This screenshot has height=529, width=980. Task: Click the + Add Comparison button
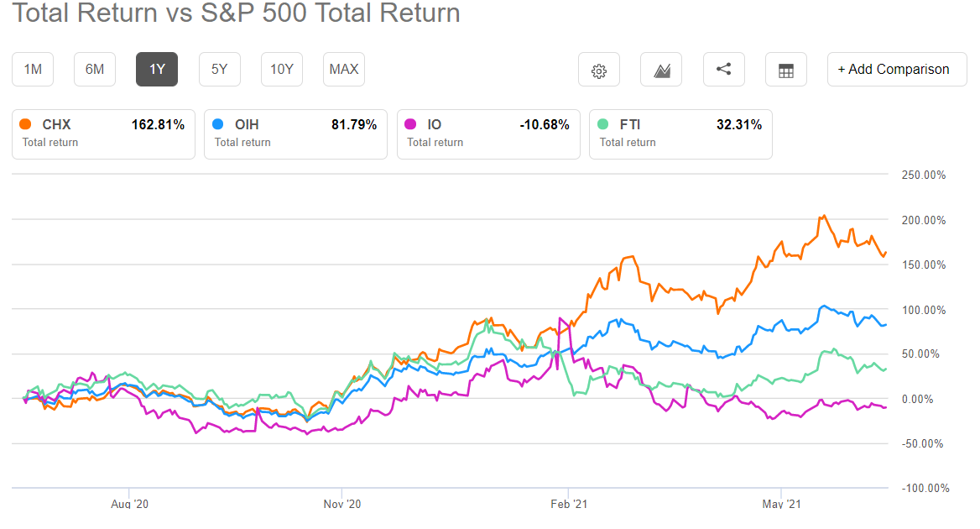click(896, 69)
